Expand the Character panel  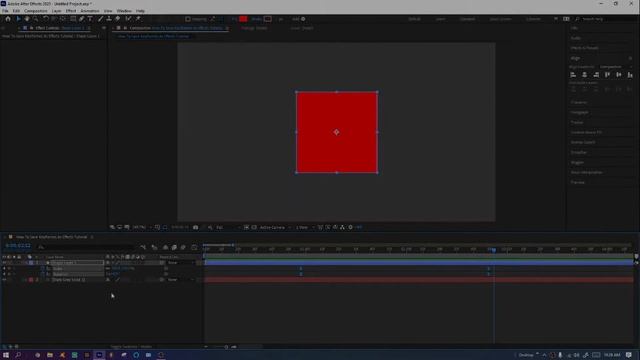coord(579,102)
